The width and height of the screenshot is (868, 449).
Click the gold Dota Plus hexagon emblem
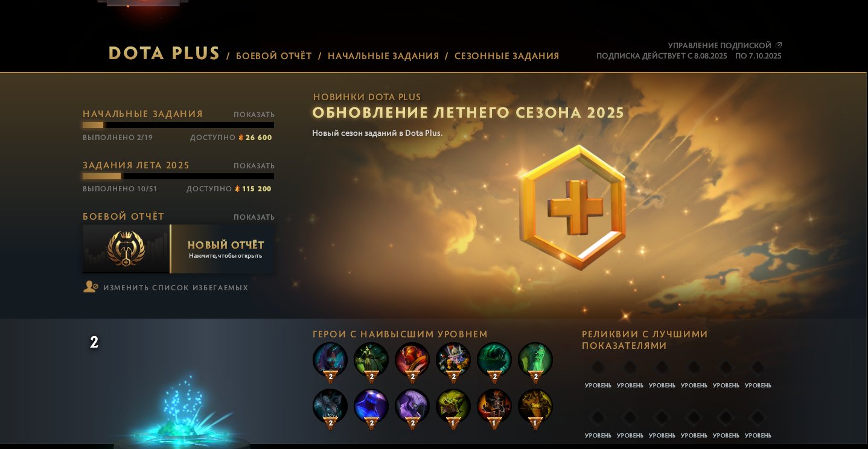(572, 208)
